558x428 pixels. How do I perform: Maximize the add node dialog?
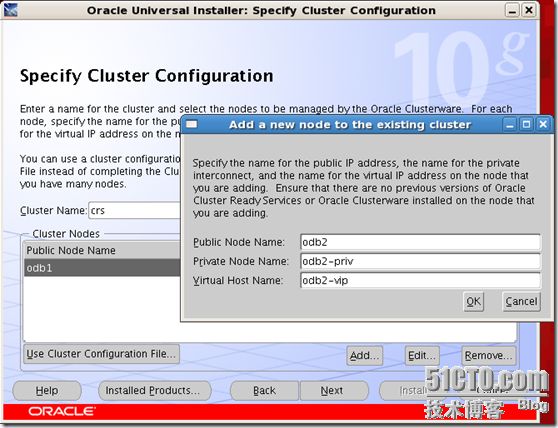[x=527, y=125]
